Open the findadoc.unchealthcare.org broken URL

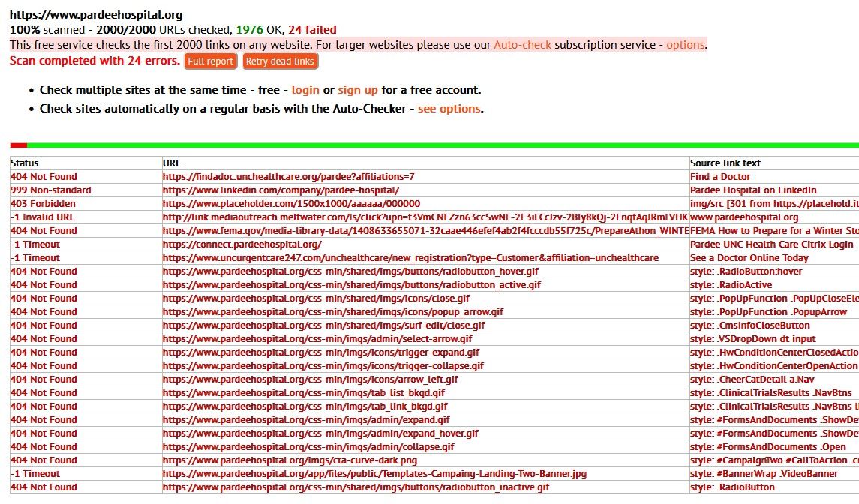(x=288, y=177)
